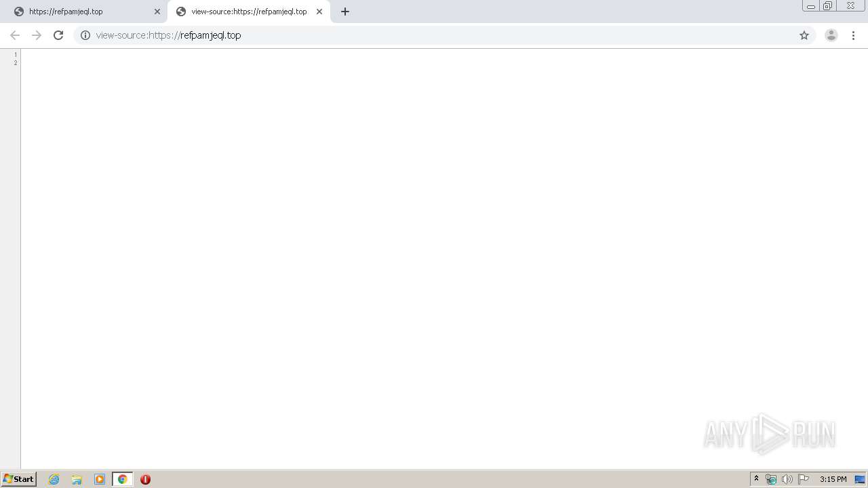Launch Internet Explorer from taskbar
The height and width of the screenshot is (488, 868).
[54, 479]
